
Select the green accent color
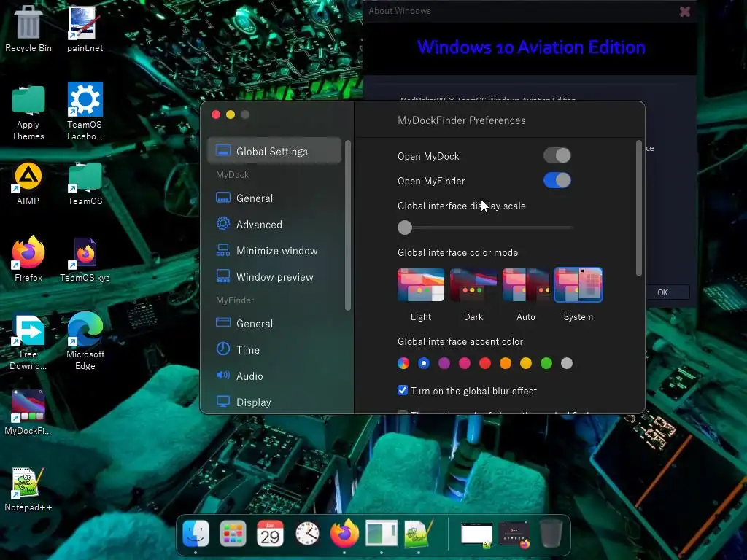[546, 363]
